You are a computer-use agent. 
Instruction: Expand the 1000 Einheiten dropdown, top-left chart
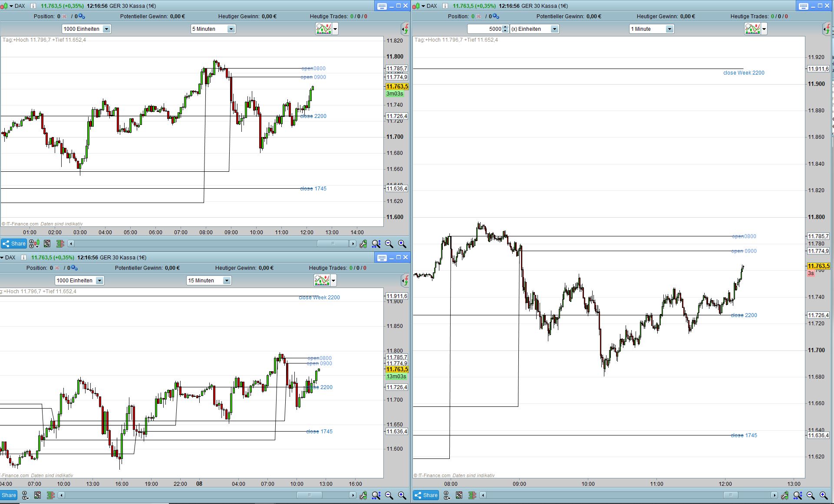point(106,29)
